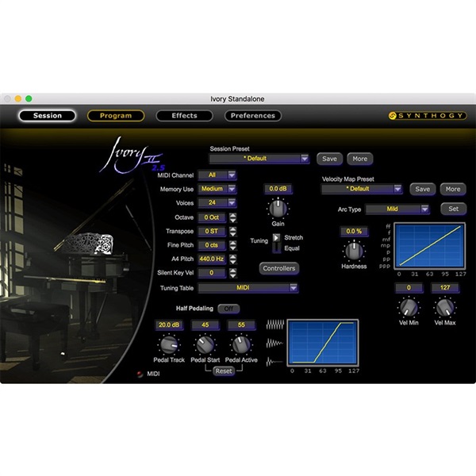
Task: Decrease Octave with the down arrow
Action: (x=232, y=220)
